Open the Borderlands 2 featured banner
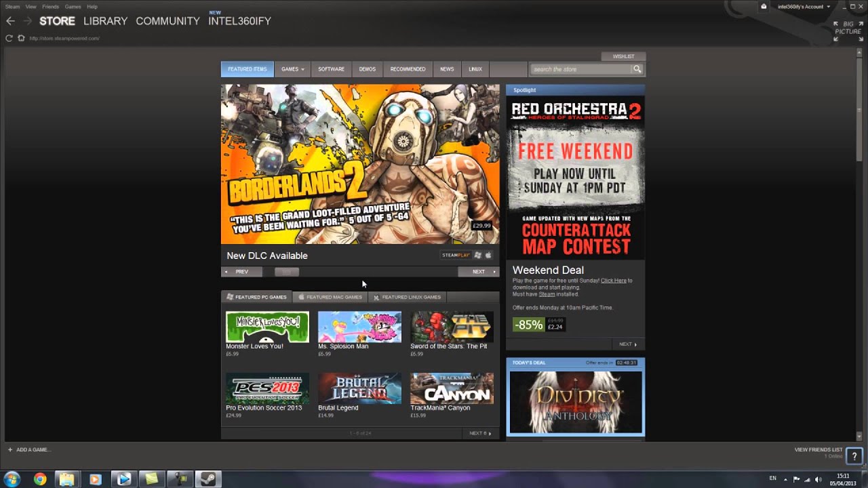Viewport: 868px width, 488px height. pos(360,164)
